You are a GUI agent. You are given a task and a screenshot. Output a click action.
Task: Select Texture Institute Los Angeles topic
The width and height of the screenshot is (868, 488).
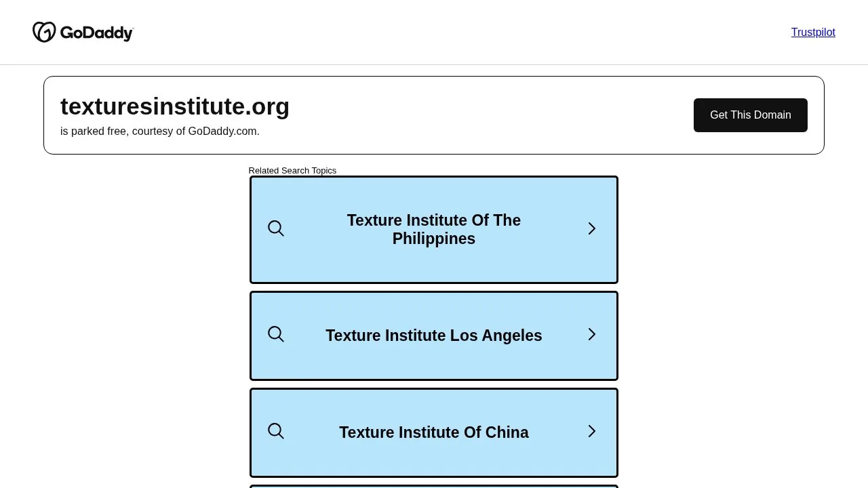point(434,335)
